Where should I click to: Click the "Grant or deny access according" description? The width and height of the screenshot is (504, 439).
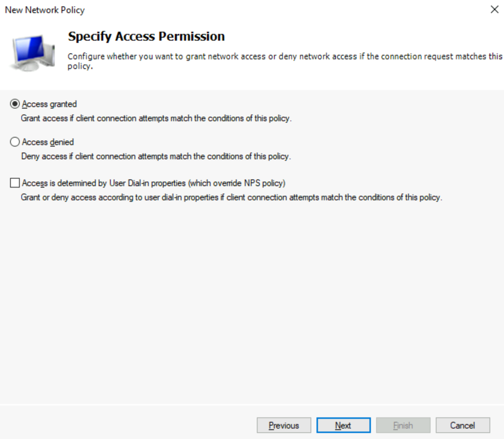click(231, 197)
